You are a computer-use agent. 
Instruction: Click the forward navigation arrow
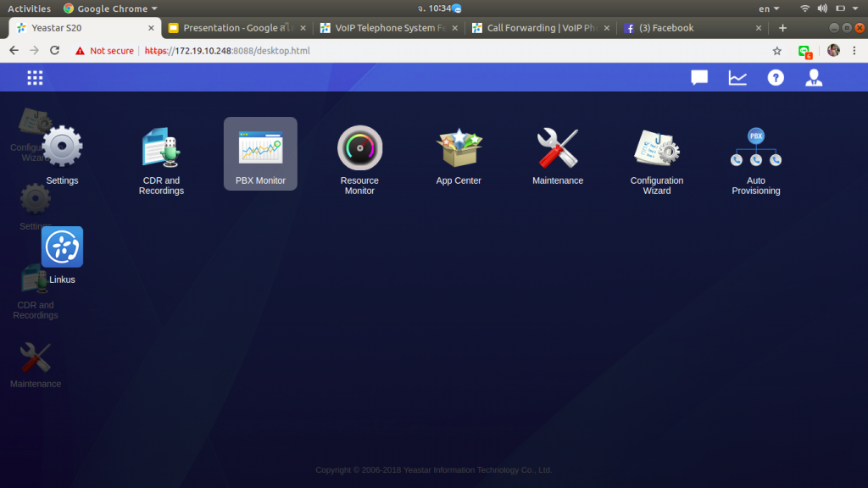pos(34,50)
